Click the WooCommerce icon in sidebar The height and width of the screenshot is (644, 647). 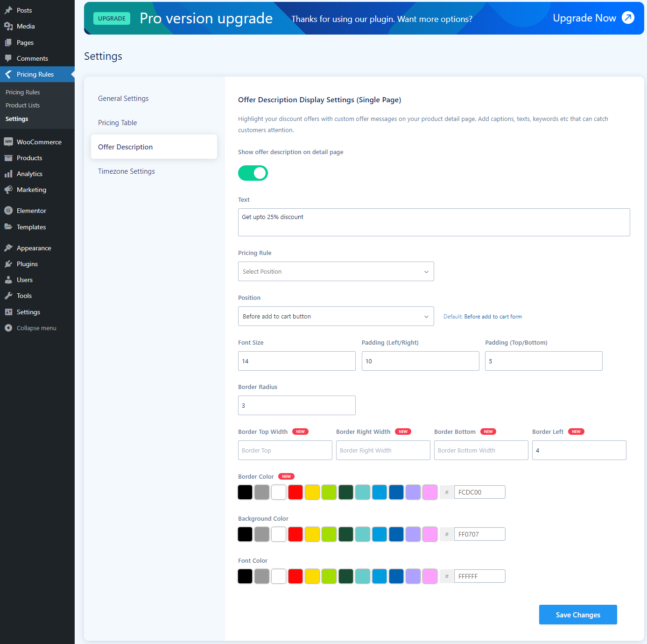pyautogui.click(x=8, y=142)
